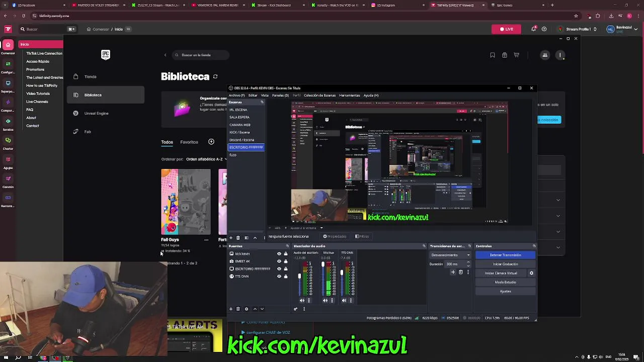Mute the Mic/Aux audio channel
This screenshot has height=362, width=644.
(325, 301)
